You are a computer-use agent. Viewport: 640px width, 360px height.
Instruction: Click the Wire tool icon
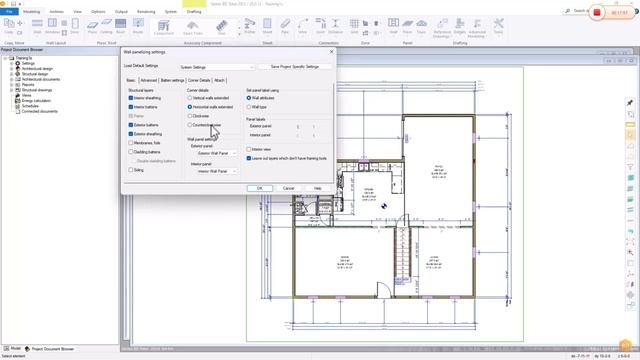click(x=302, y=24)
